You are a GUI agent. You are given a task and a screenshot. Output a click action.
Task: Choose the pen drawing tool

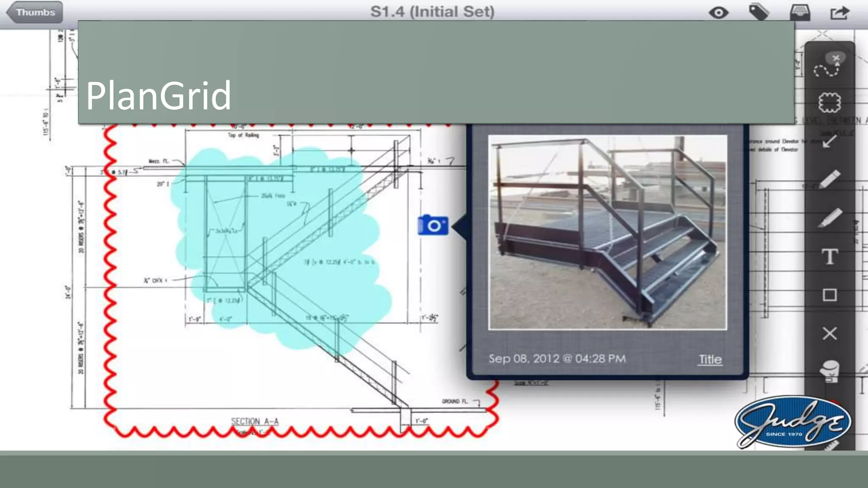[829, 180]
